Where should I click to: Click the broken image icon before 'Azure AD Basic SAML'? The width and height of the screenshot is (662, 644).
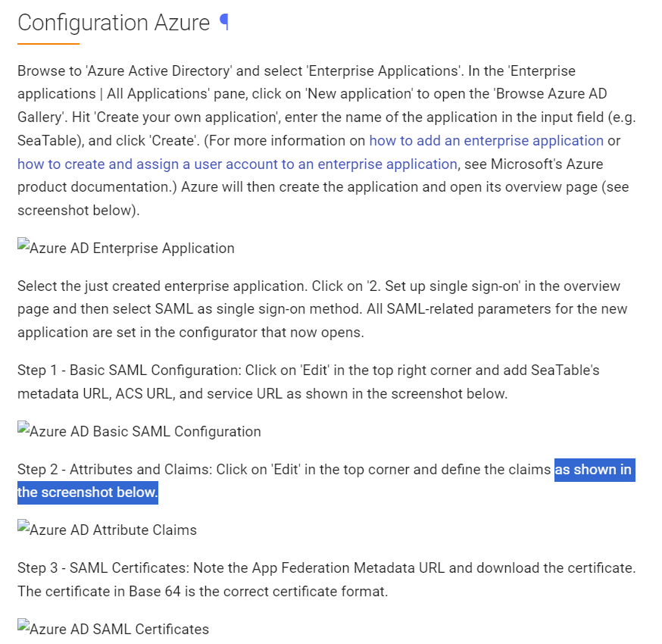coord(23,428)
